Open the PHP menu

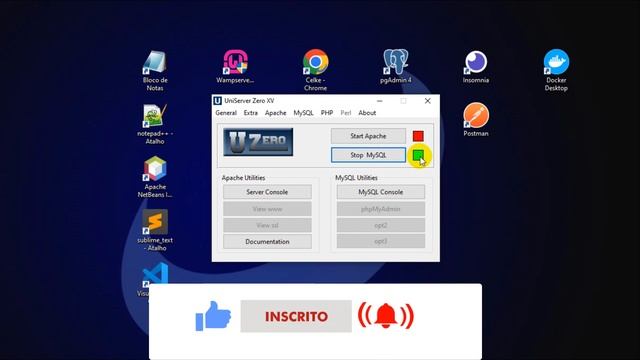(x=327, y=113)
